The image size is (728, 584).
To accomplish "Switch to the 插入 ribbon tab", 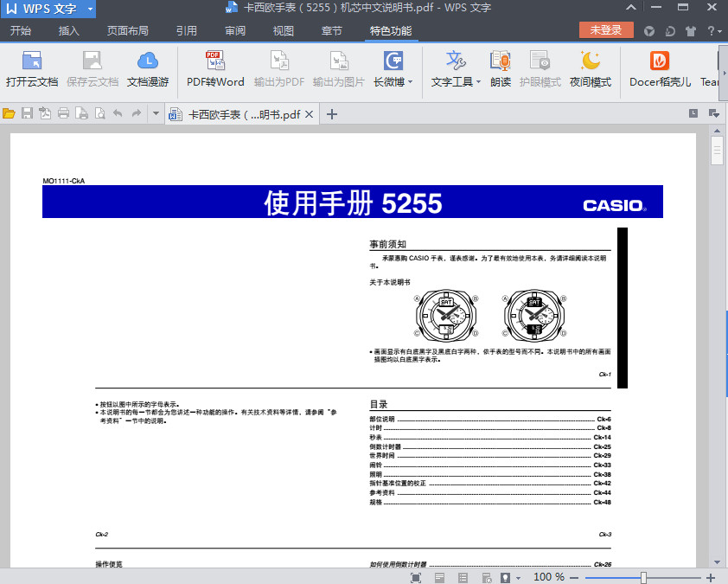I will [x=68, y=30].
